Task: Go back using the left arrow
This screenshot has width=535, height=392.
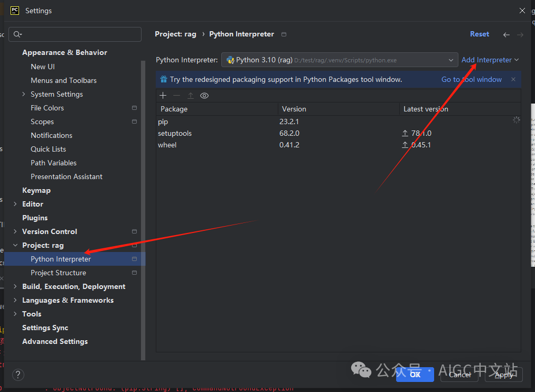Action: coord(506,34)
